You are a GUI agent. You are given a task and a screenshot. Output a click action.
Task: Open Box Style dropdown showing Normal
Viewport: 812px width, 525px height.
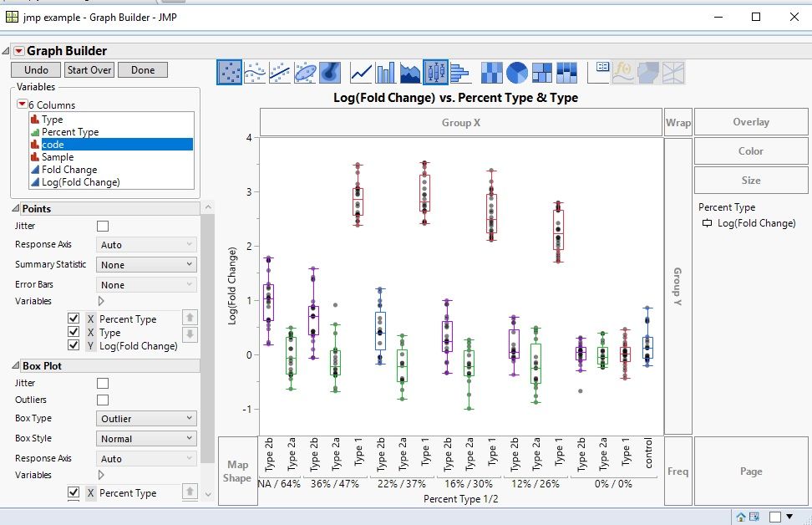[x=146, y=438]
